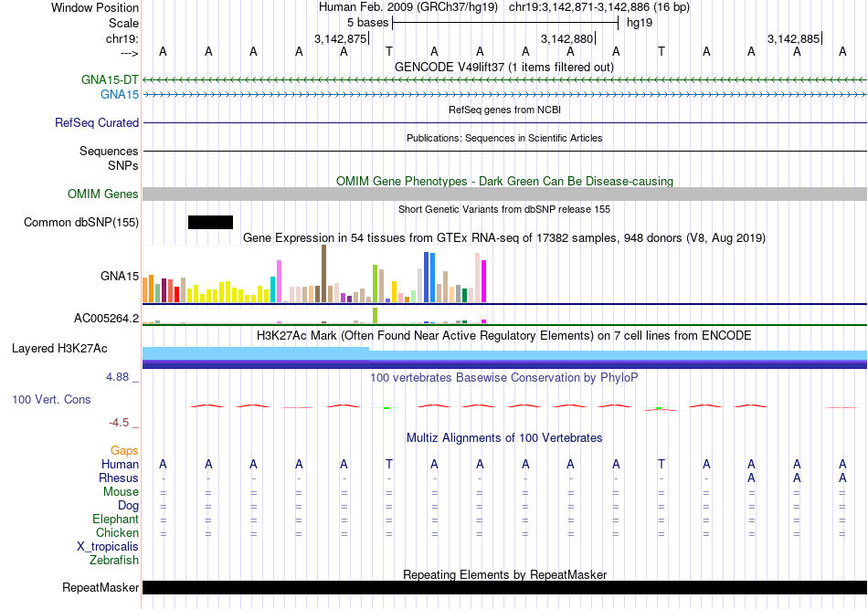Click the Elephant alignment row label
This screenshot has height=609, width=868.
click(115, 519)
